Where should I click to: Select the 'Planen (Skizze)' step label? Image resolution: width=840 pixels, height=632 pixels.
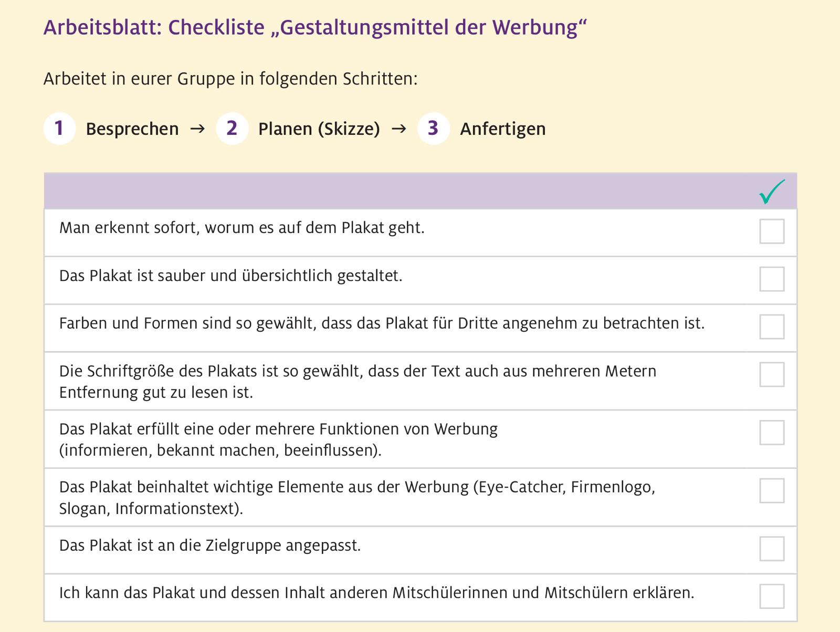tap(319, 129)
